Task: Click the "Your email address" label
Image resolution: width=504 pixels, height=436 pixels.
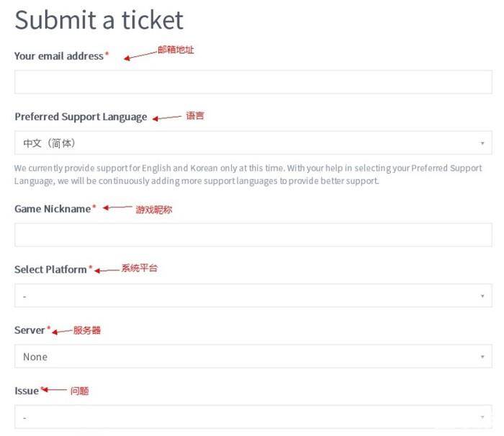Action: 59,55
